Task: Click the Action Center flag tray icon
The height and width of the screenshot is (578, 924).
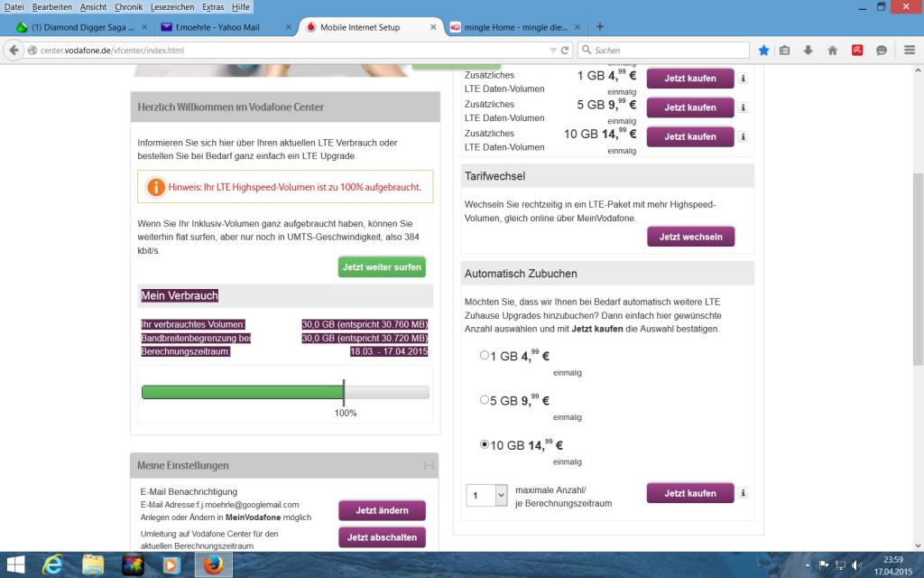Action: (824, 565)
